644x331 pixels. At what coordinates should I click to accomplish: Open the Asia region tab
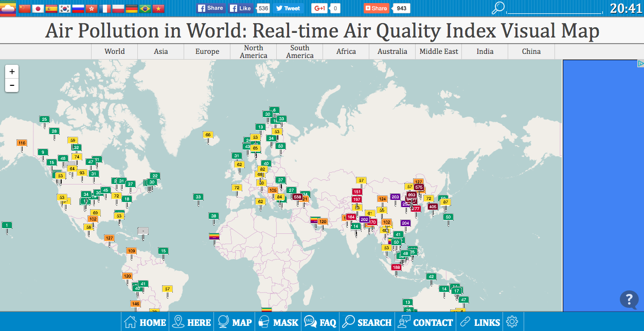pos(160,51)
